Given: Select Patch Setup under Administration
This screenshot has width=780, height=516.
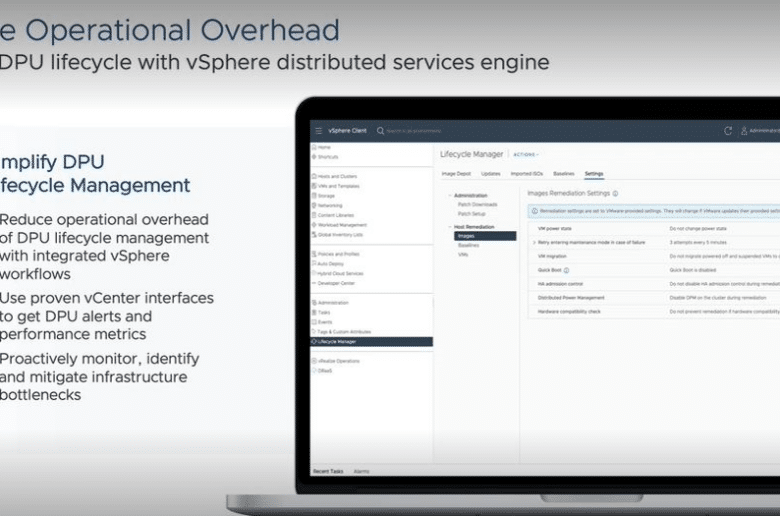Looking at the screenshot, I should (472, 214).
